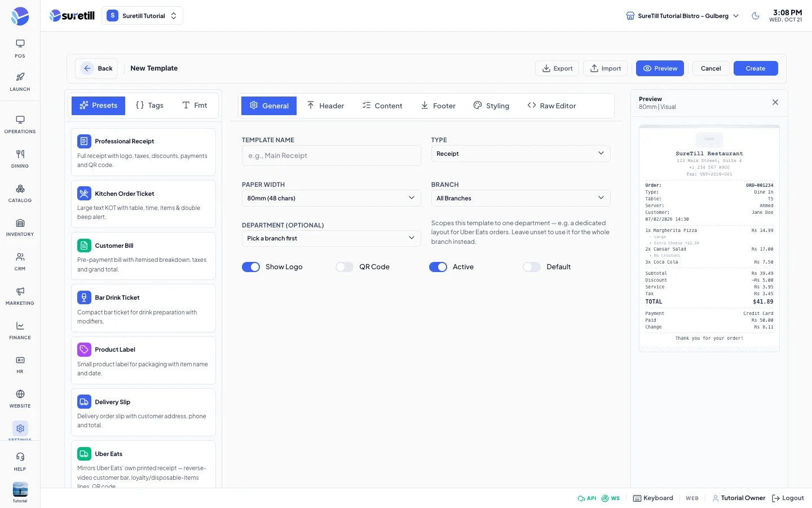Click the Logout link
Image resolution: width=812 pixels, height=508 pixels.
pos(788,498)
